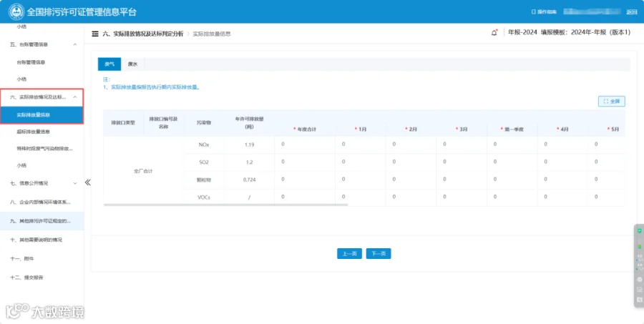
Task: Click the 第一季度 column header
Action: [x=512, y=129]
